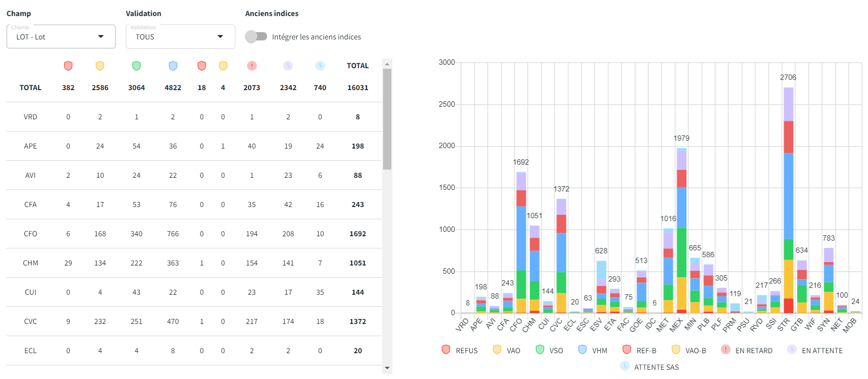Click the blue VHM shield in table header
The width and height of the screenshot is (868, 379).
pos(173,66)
